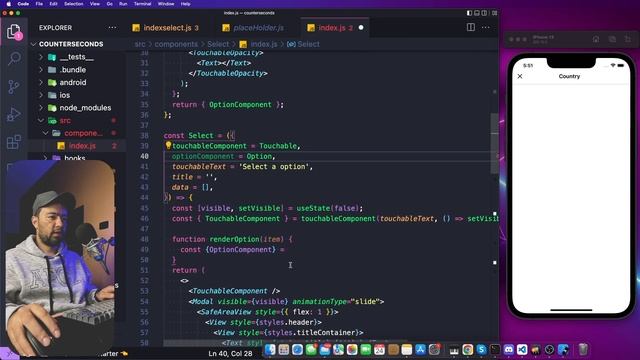
Task: Click Ln 40, Col 28 status indicator
Action: 230,353
